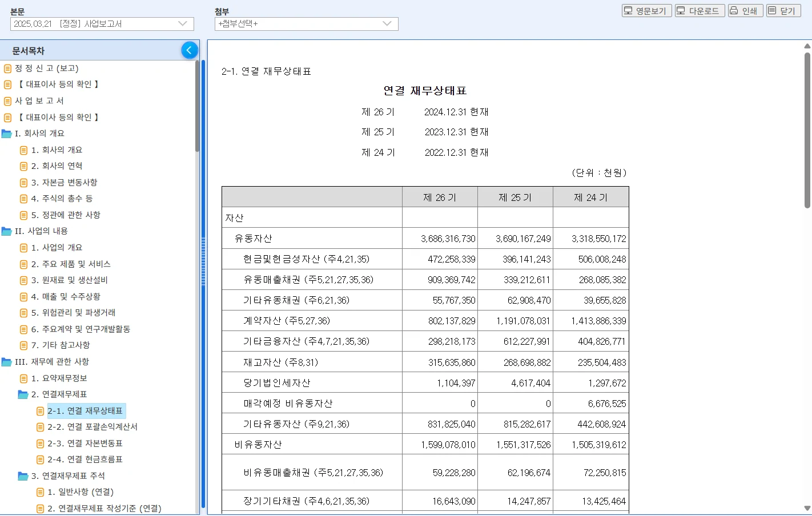Open 2-3. 연결 자본변동표 in the tree

click(x=85, y=444)
